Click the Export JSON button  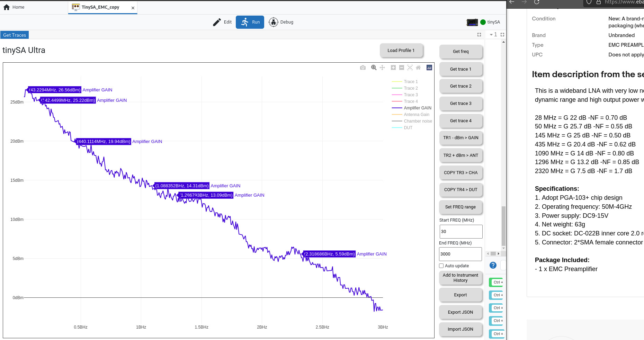point(461,312)
